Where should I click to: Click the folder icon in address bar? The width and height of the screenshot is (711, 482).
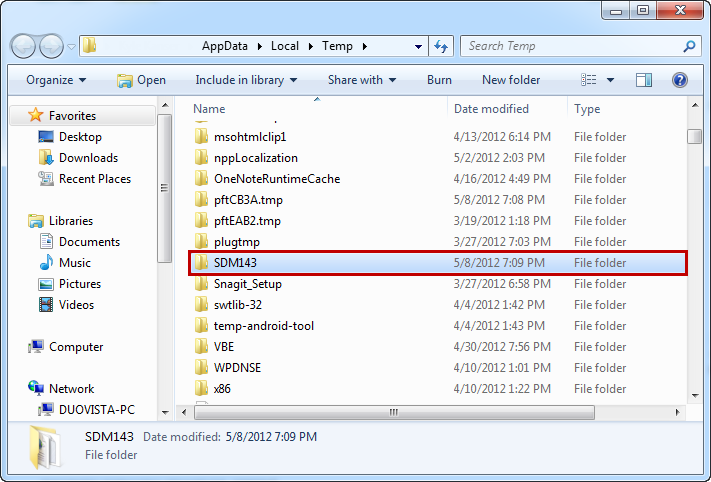(x=89, y=45)
